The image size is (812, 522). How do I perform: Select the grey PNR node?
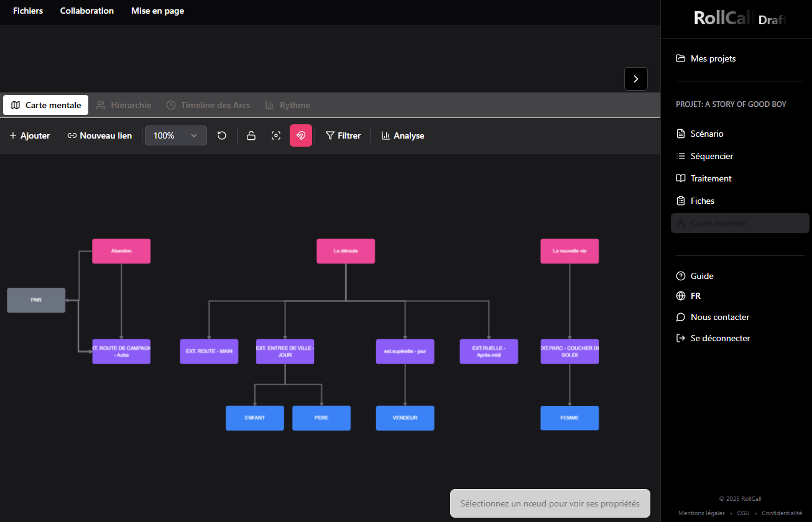click(x=36, y=300)
